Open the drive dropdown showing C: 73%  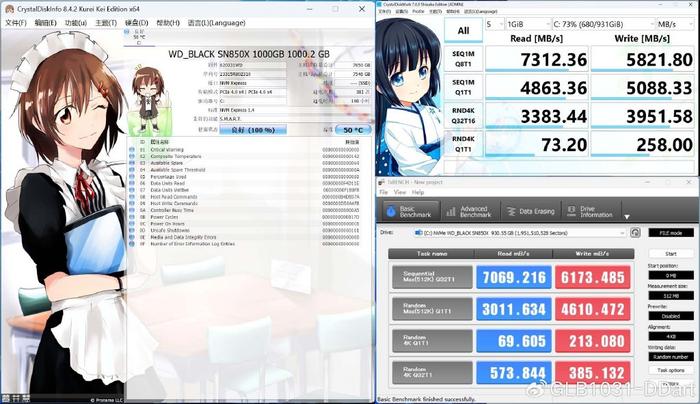(x=603, y=24)
